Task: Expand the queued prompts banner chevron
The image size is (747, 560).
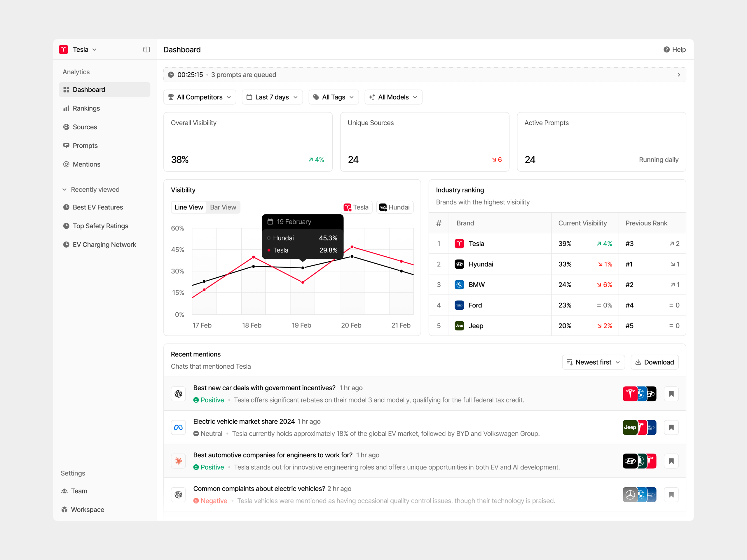Action: point(679,75)
